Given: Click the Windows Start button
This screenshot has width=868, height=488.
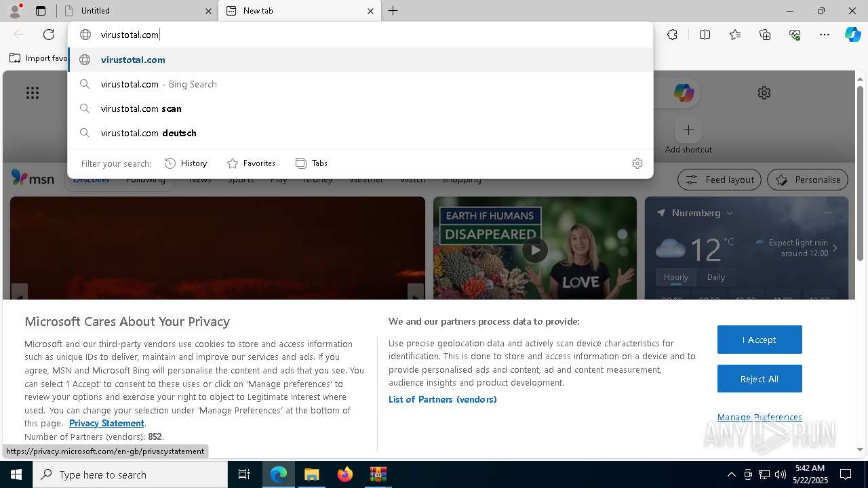Looking at the screenshot, I should tap(16, 474).
